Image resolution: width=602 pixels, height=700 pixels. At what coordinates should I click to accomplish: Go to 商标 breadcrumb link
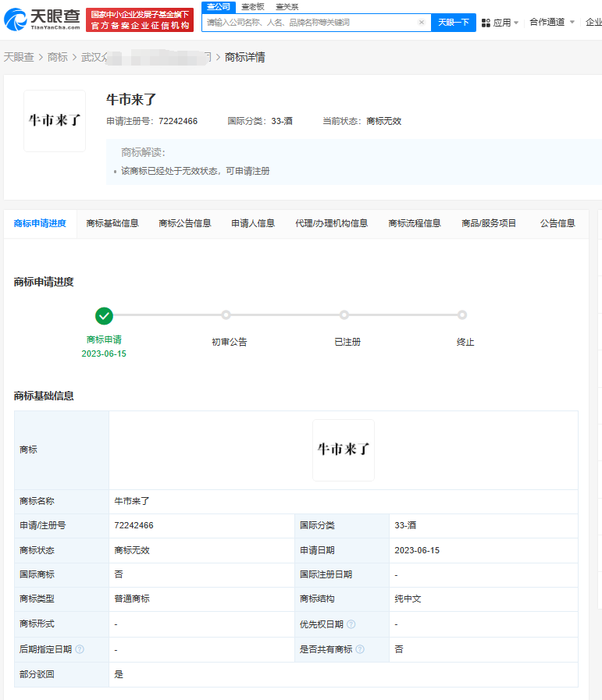[58, 57]
